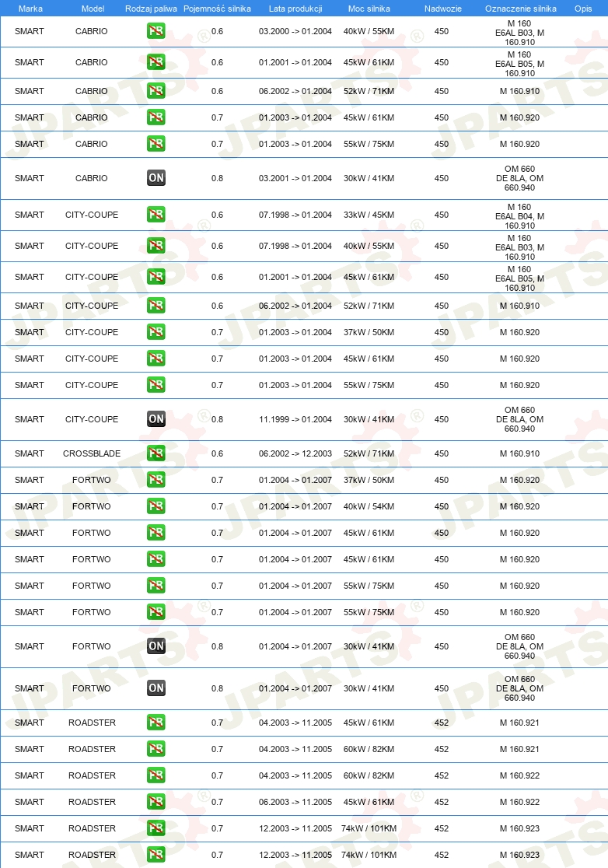This screenshot has width=608, height=868.
Task: Click CABRIO model in the 03.2000 row
Action: coord(91,31)
